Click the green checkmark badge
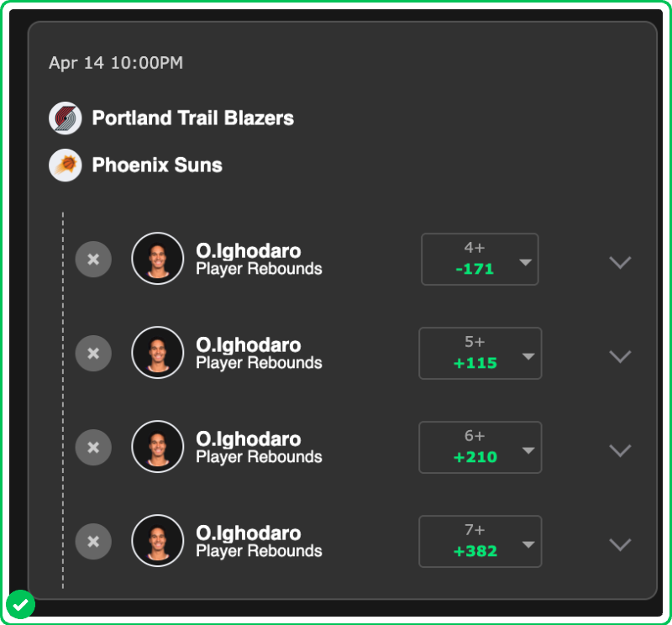Image resolution: width=672 pixels, height=625 pixels. click(20, 604)
